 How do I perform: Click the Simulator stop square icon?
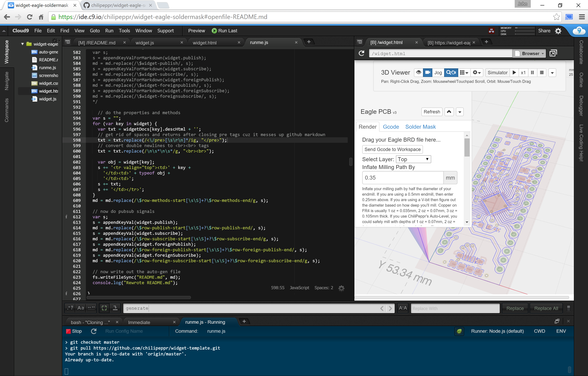coord(542,72)
